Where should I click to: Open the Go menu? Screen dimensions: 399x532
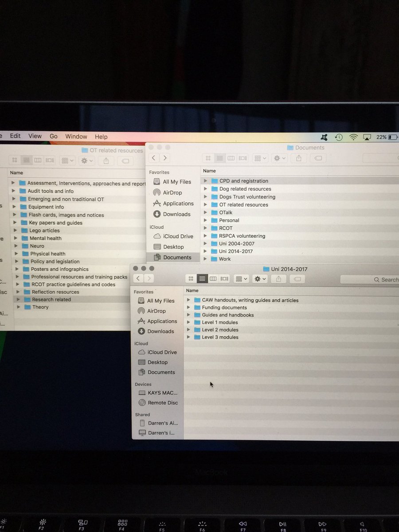tap(53, 137)
